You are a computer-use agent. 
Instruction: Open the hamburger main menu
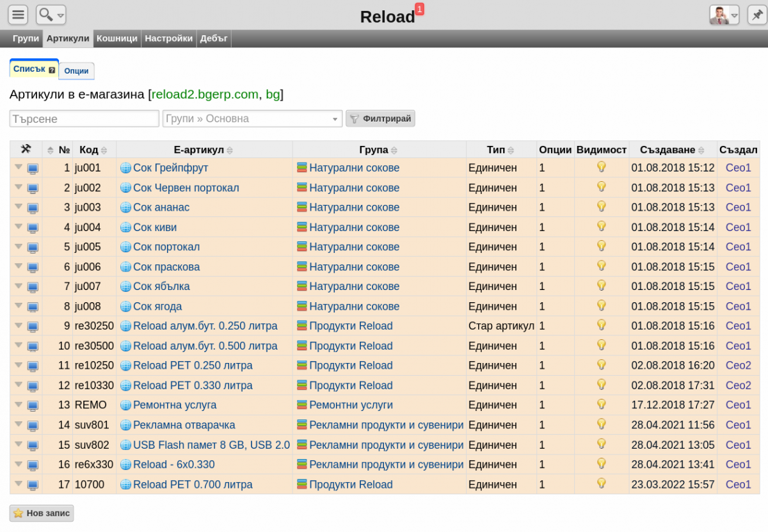click(19, 15)
